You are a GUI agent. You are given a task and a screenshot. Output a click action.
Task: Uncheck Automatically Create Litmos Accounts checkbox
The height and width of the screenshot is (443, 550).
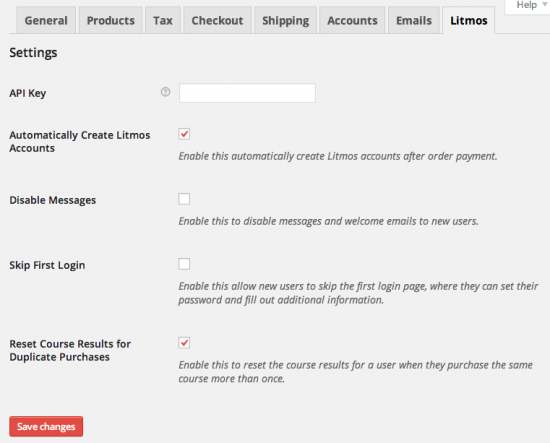click(x=184, y=134)
